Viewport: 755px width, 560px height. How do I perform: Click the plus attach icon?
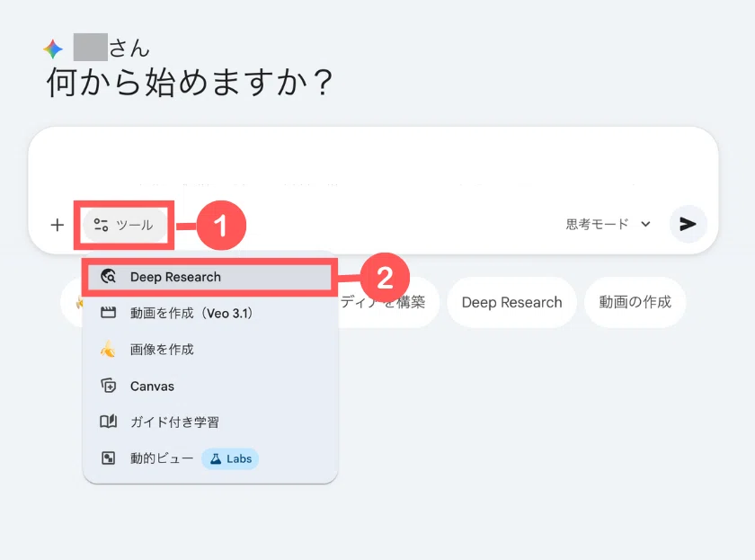point(58,225)
